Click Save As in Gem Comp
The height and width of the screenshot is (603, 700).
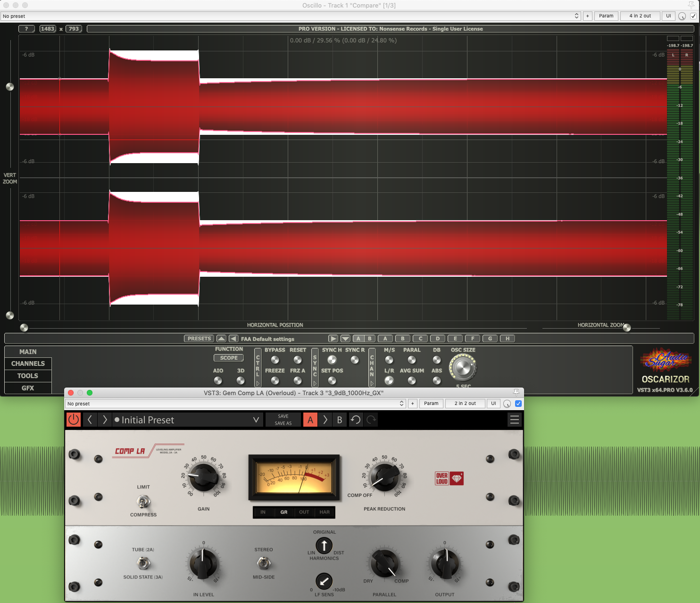tap(283, 423)
